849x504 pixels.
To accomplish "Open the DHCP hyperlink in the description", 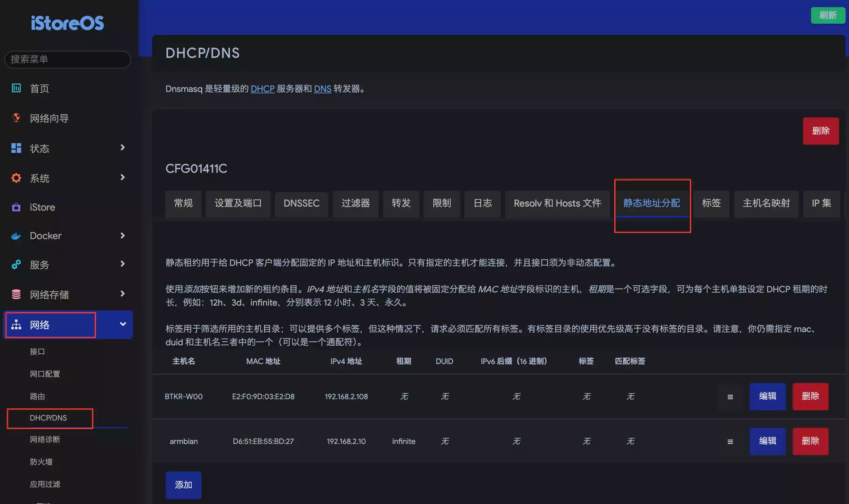I will 262,89.
